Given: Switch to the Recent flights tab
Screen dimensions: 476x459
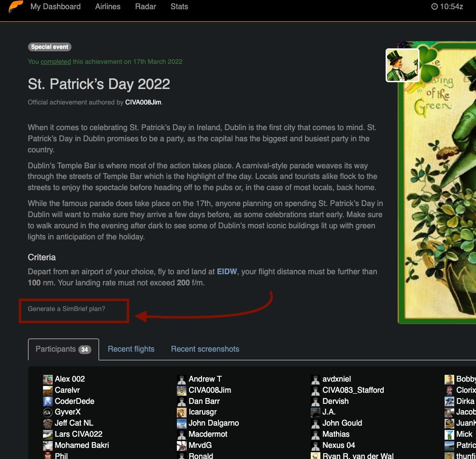Looking at the screenshot, I should 131,349.
